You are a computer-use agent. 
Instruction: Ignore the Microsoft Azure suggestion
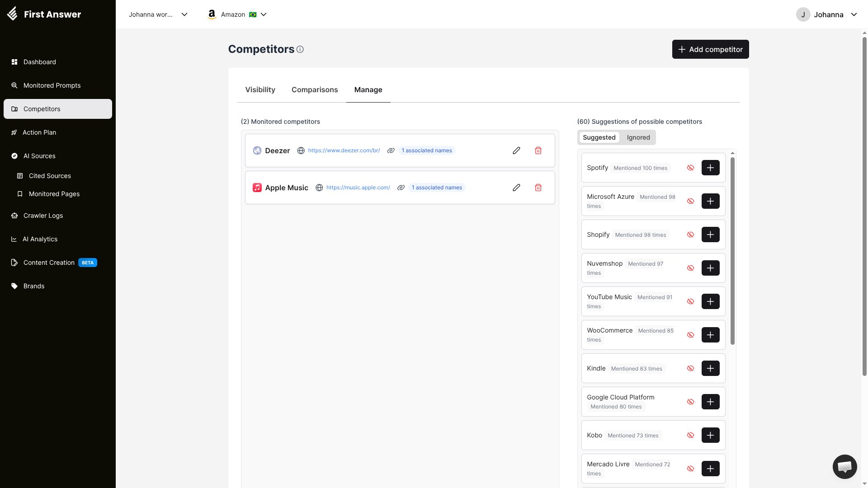click(690, 201)
